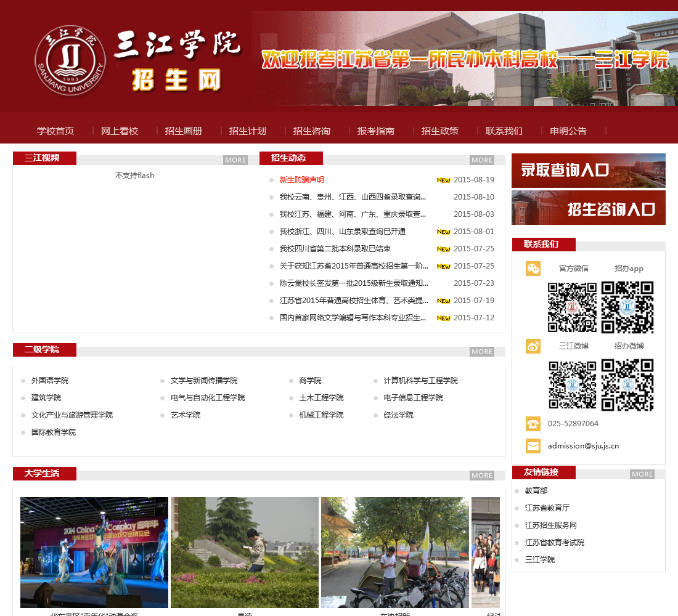Viewport: 678px width, 616px height.
Task: Open 外国语学院 college link
Action: pyautogui.click(x=50, y=381)
